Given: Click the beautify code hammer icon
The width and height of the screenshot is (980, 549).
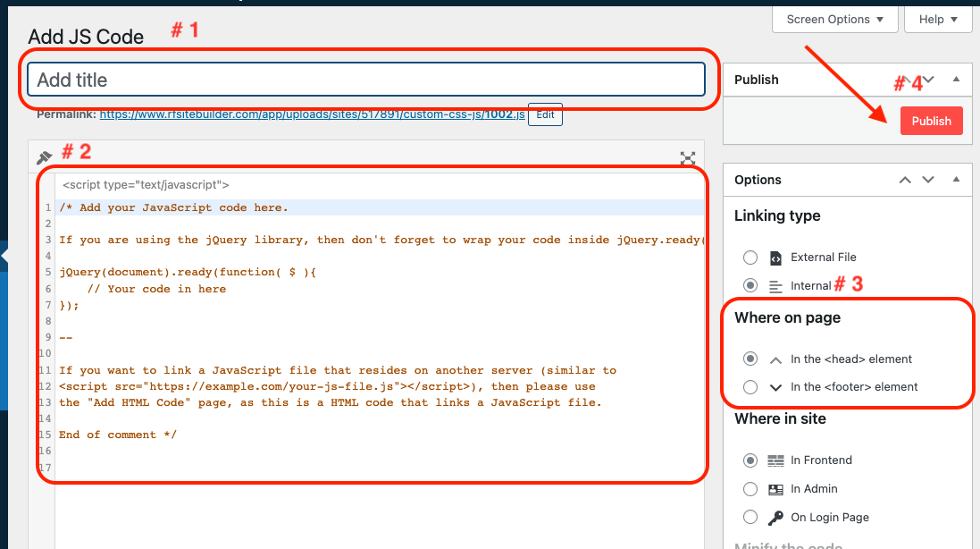Looking at the screenshot, I should 45,157.
